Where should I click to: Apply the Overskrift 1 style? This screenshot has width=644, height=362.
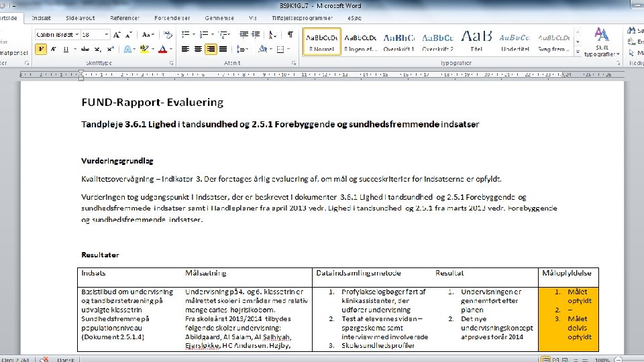tap(398, 42)
